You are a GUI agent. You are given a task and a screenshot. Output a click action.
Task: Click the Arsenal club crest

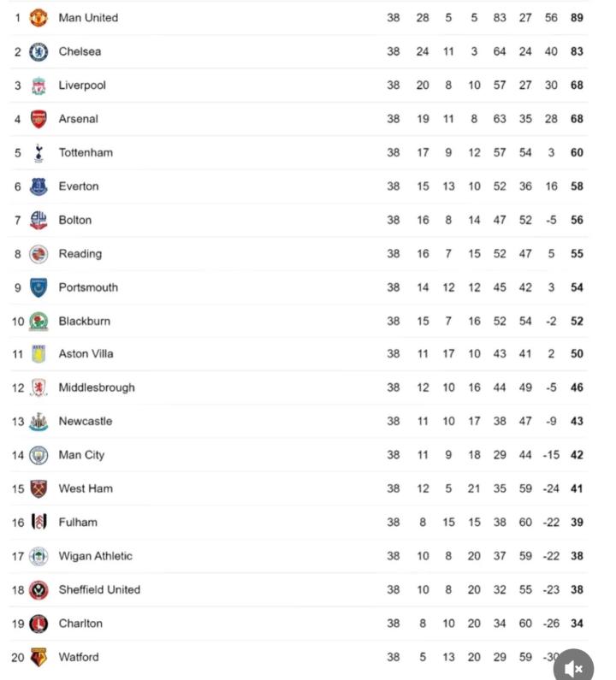click(38, 119)
